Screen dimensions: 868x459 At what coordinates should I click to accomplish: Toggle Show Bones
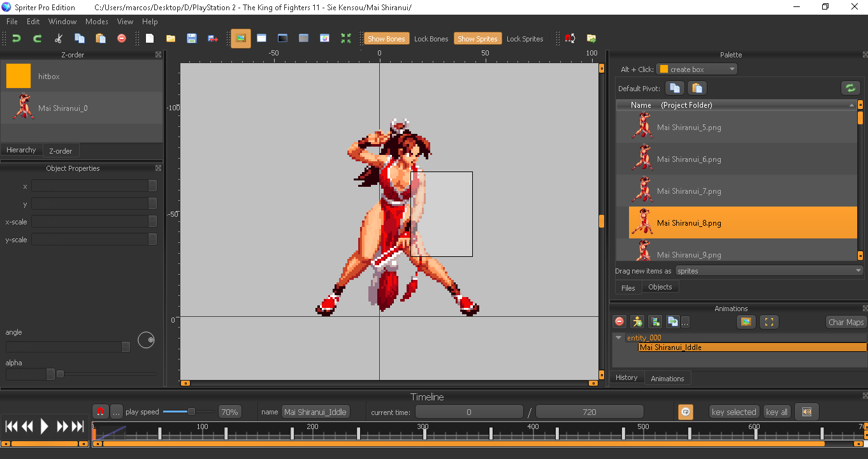(x=386, y=38)
